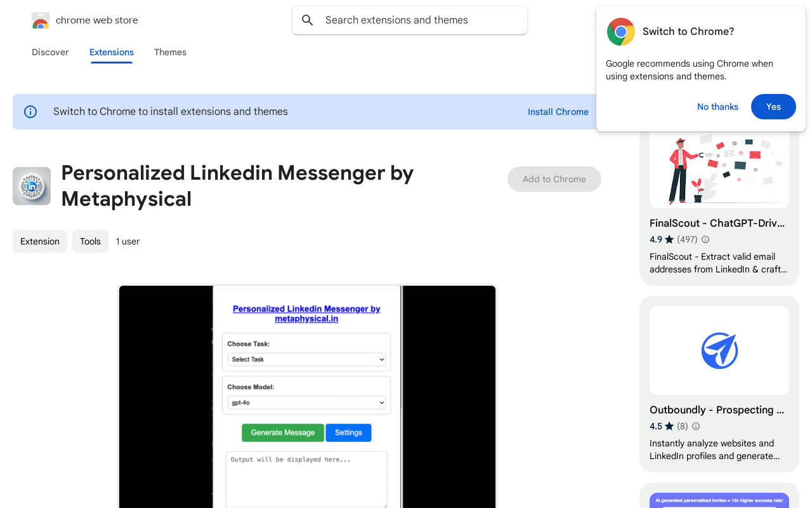Dismiss the popup with No thanks

click(717, 107)
